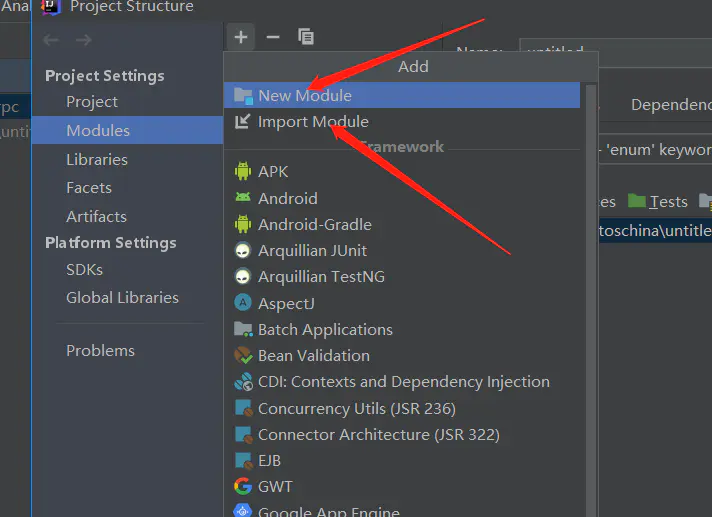The width and height of the screenshot is (712, 517).
Task: Open the Project settings page
Action: [x=92, y=102]
